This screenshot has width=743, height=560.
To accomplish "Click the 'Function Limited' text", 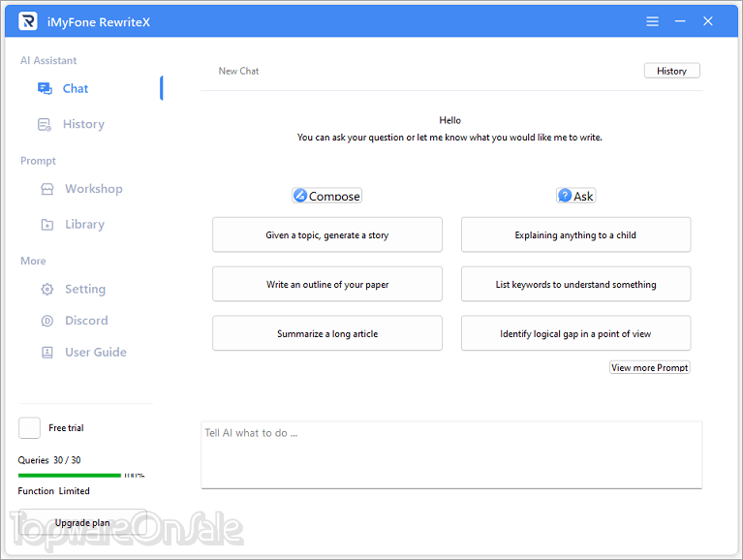I will (53, 491).
